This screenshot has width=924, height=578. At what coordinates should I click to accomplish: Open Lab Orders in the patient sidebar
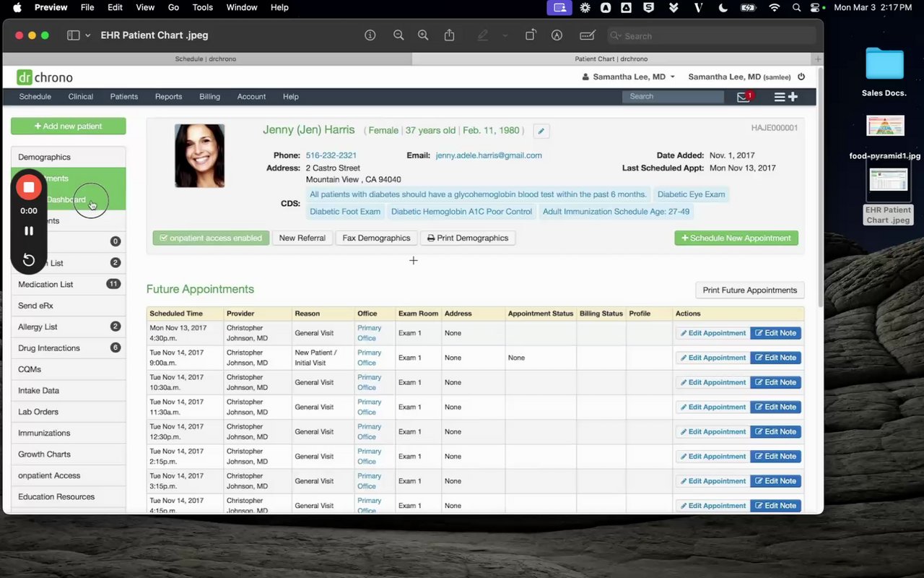[69, 412]
